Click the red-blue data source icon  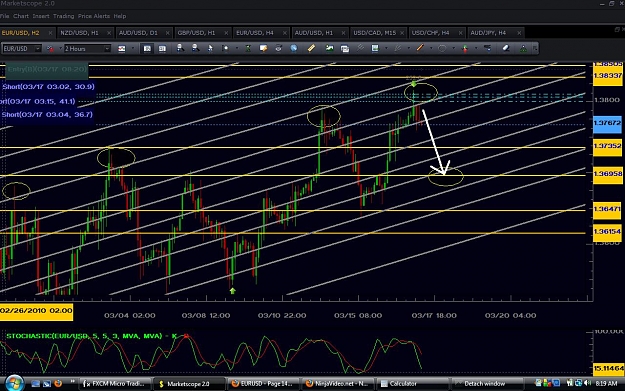(50, 49)
